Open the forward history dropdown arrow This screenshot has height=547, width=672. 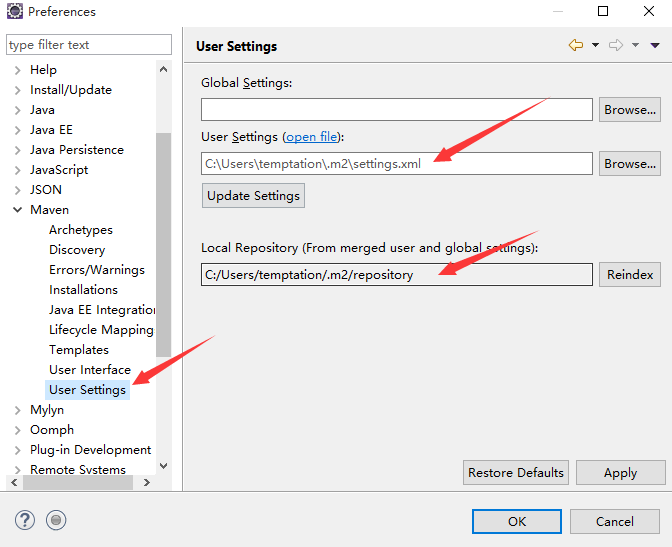[x=635, y=45]
